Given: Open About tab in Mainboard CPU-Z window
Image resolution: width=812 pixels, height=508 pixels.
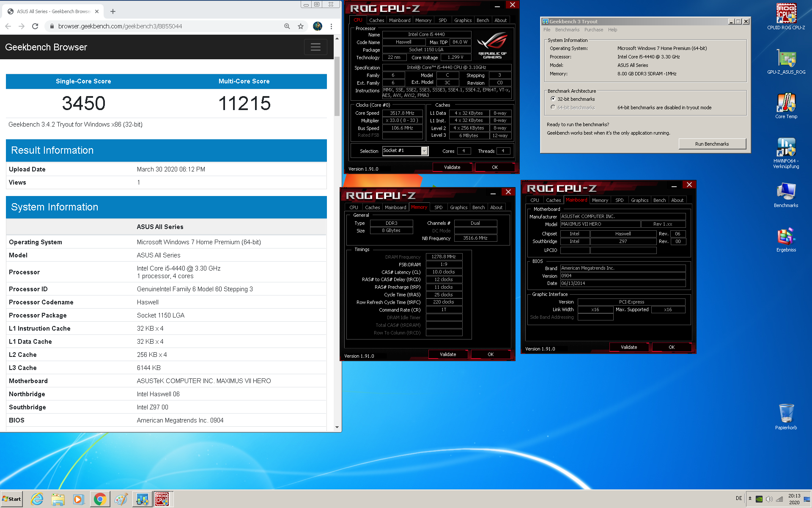Looking at the screenshot, I should [x=677, y=200].
